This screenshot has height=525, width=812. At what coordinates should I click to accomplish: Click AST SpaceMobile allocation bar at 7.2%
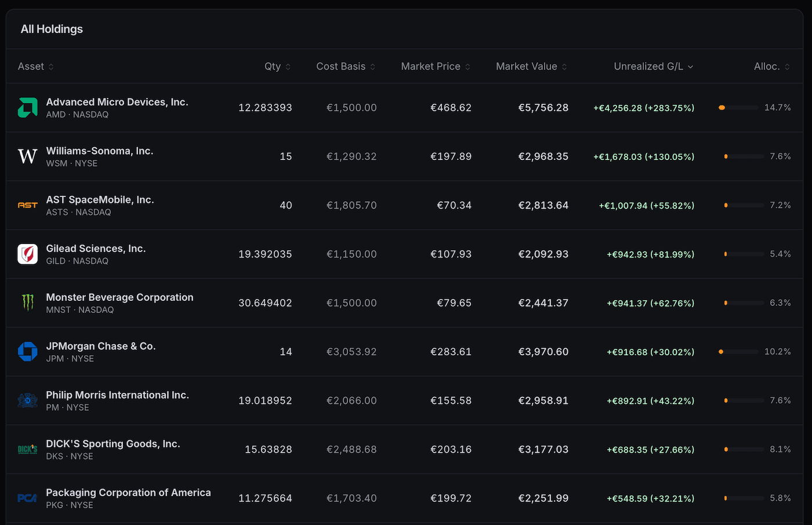coord(744,205)
